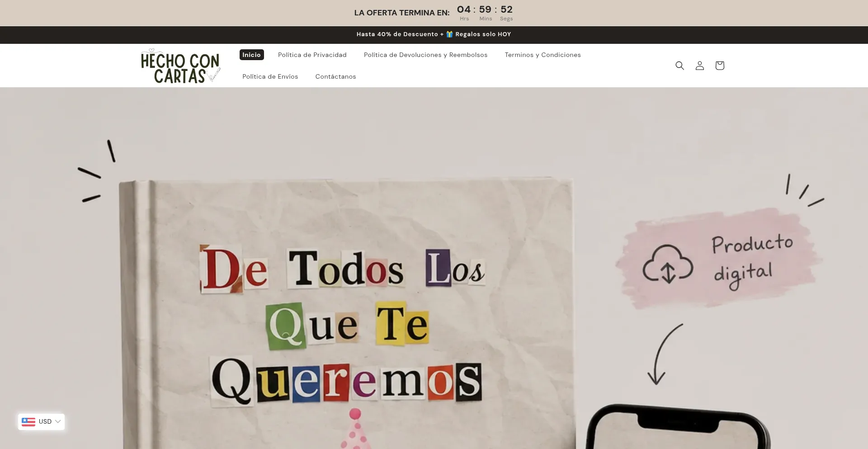
Task: Open Política de Privacidad page
Action: 312,55
